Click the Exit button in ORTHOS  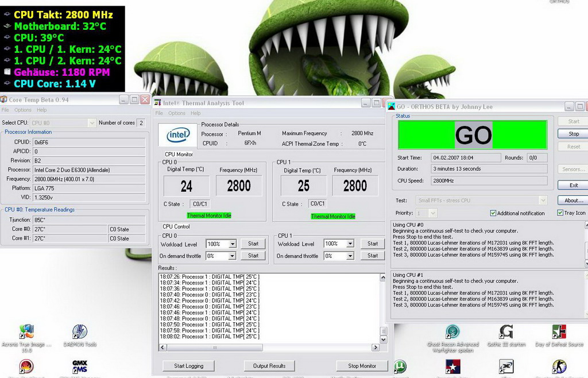[574, 185]
